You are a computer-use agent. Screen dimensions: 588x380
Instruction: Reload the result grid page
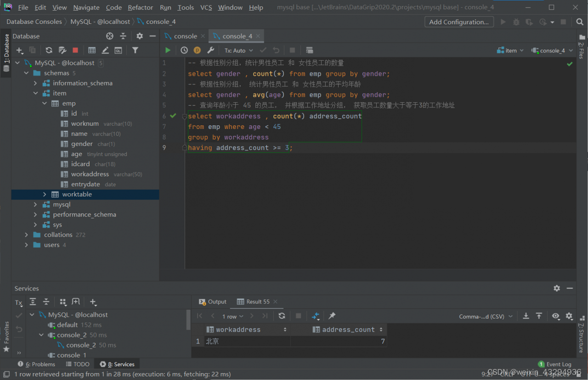(x=282, y=316)
